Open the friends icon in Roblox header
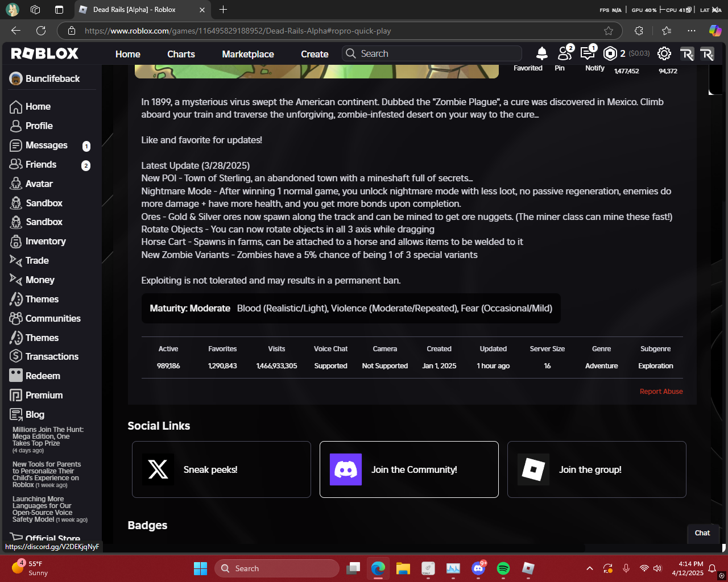This screenshot has height=582, width=728. pyautogui.click(x=565, y=53)
